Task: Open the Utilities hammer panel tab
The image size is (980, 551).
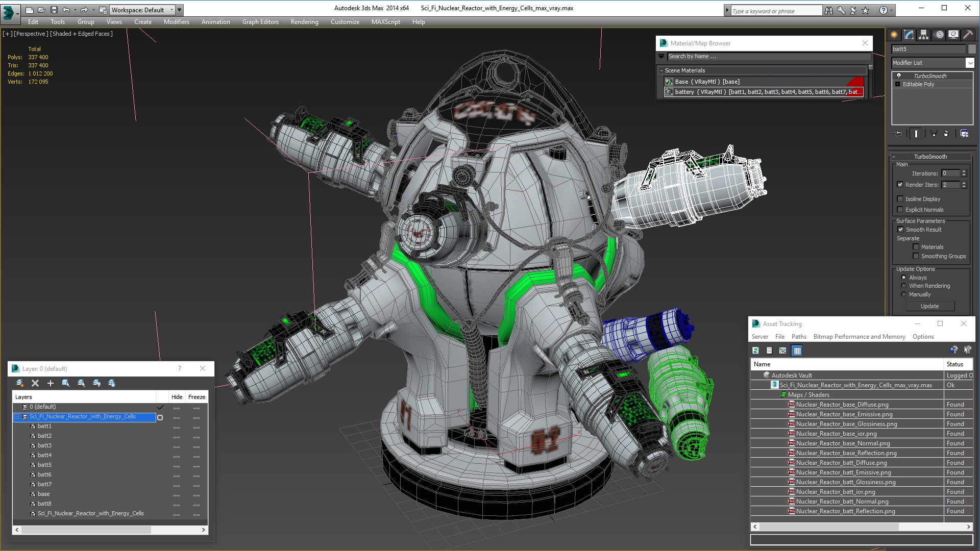Action: (x=967, y=35)
